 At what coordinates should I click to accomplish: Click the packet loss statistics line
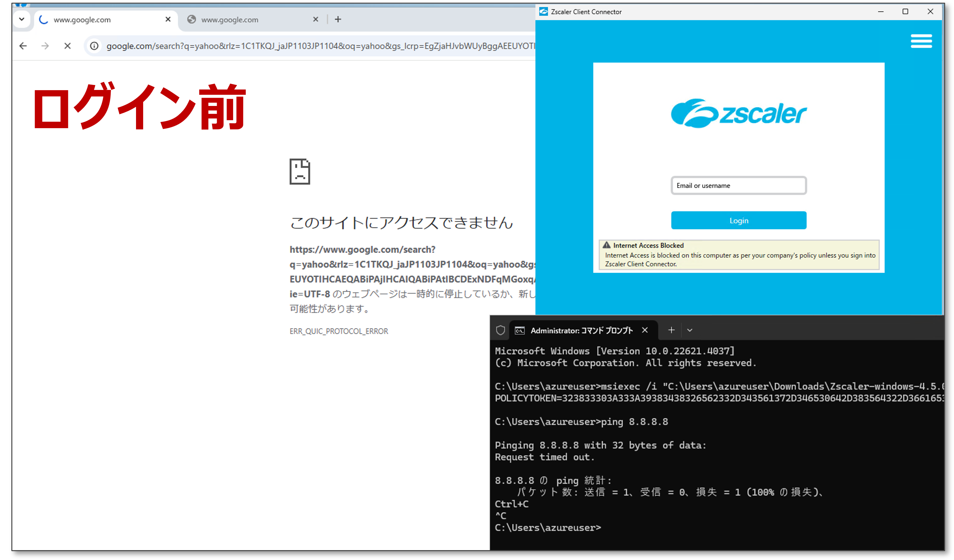click(670, 492)
